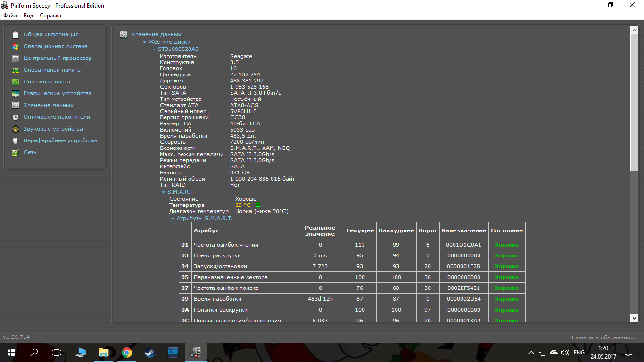Click the Оптические накопители disc icon
The height and width of the screenshot is (362, 644).
click(16, 117)
